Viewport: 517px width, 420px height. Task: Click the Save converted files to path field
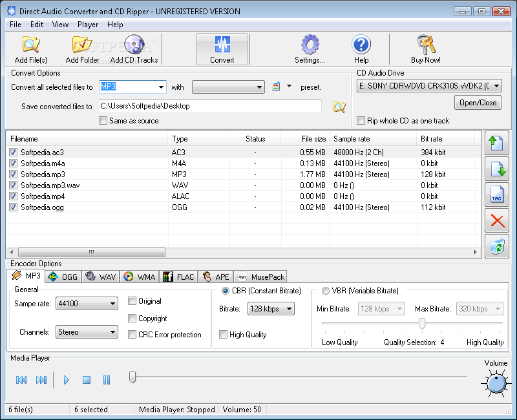coord(210,106)
